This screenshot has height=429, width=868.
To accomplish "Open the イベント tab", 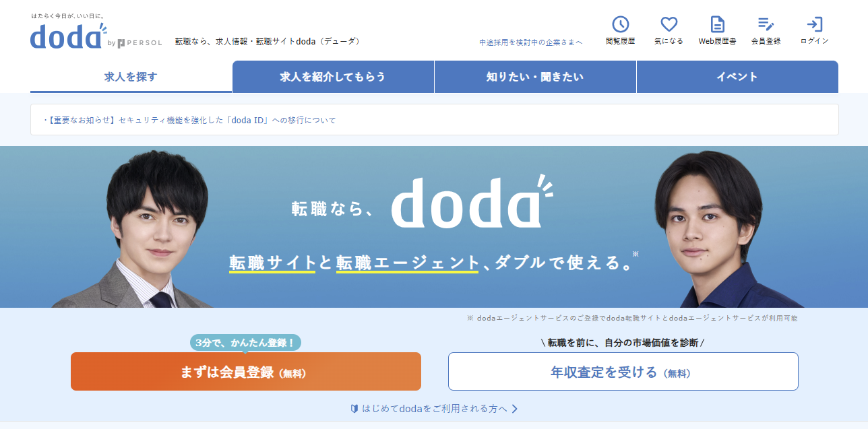I will 737,76.
